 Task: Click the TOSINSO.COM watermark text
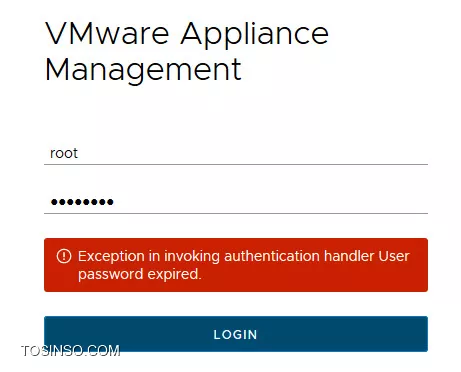[x=70, y=351]
